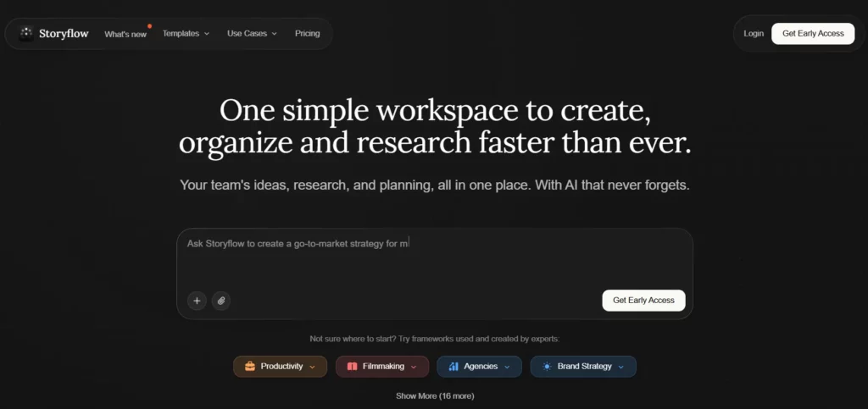The height and width of the screenshot is (409, 868).
Task: Select the Brand Strategy framework chip
Action: (583, 367)
